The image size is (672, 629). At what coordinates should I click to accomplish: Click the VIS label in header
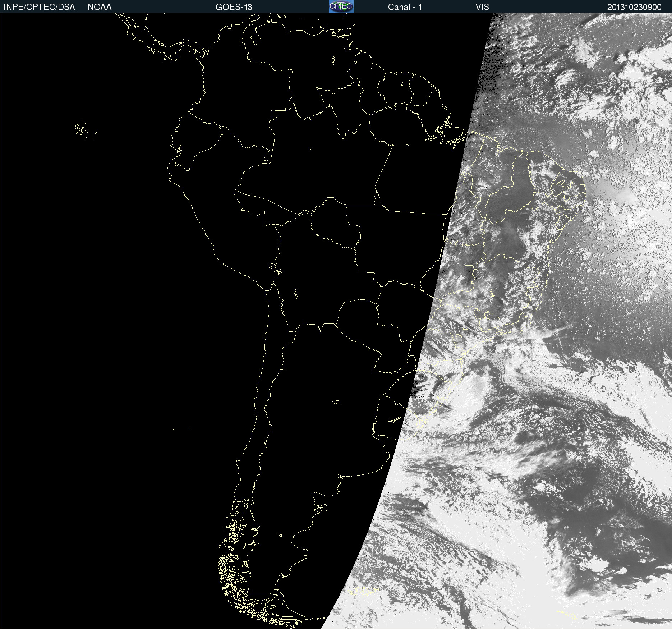coord(482,7)
